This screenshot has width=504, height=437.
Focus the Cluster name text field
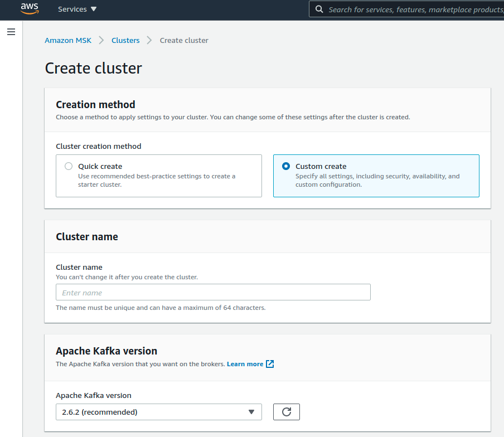213,293
